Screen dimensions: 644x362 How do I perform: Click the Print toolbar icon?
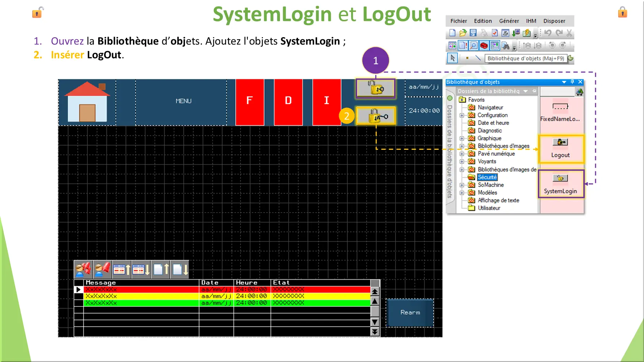pos(484,33)
